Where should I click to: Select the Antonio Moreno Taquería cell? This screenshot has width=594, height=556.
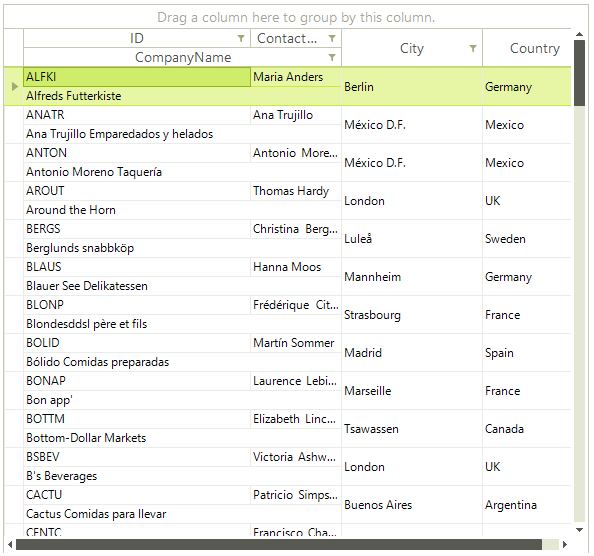coord(182,172)
